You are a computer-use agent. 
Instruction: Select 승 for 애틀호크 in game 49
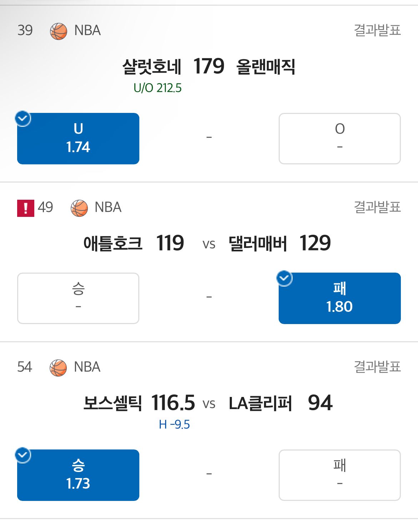click(78, 298)
